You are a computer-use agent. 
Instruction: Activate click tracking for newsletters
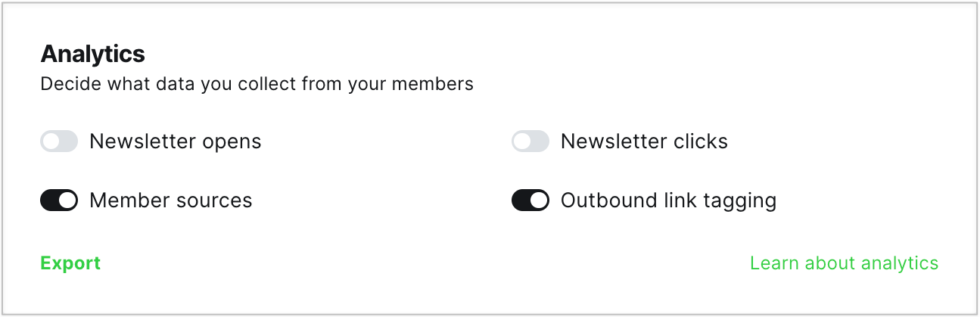(x=530, y=141)
